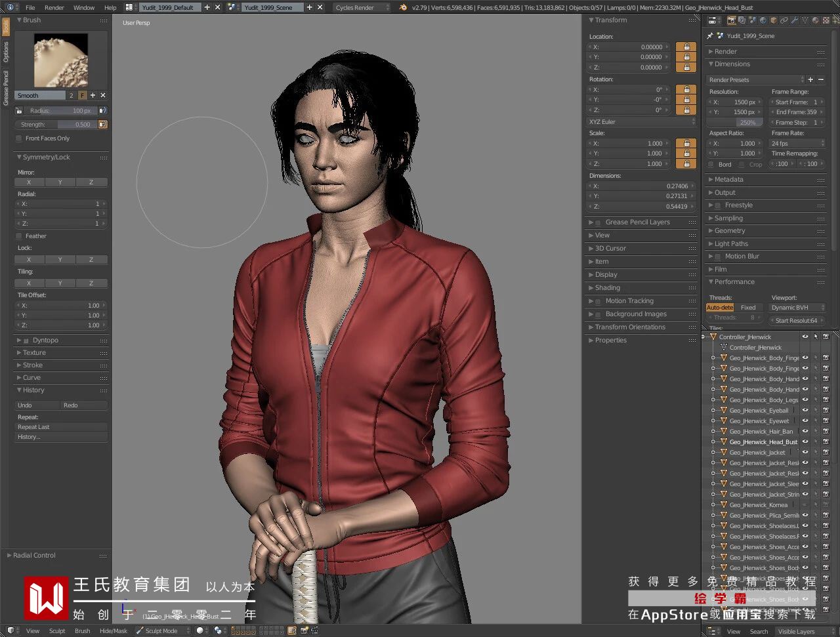Toggle Strength pressure sensitivity icon
The height and width of the screenshot is (637, 840).
click(x=102, y=124)
